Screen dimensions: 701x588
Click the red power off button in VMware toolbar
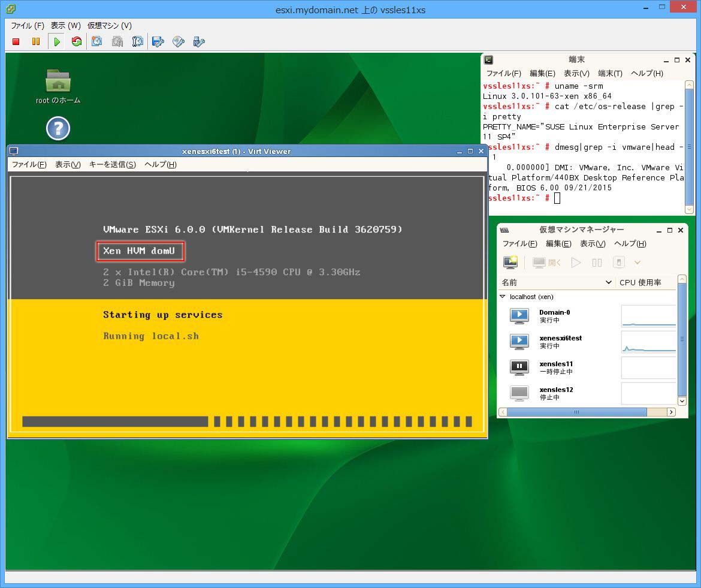16,41
